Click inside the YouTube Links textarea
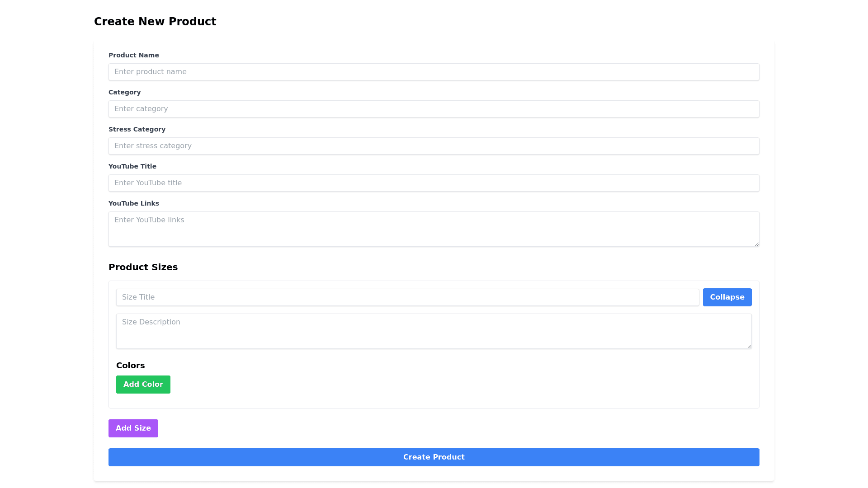Screen dimensions: 868x488 point(434,229)
